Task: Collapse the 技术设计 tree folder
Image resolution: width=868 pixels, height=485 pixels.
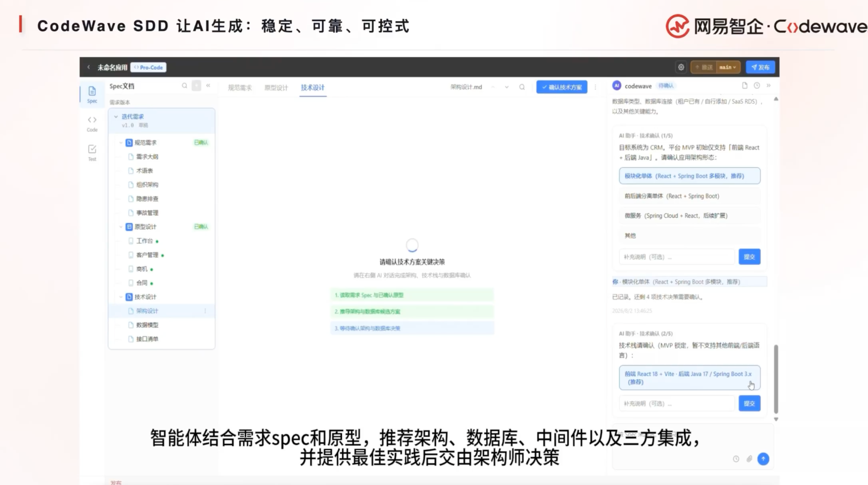Action: pos(121,297)
